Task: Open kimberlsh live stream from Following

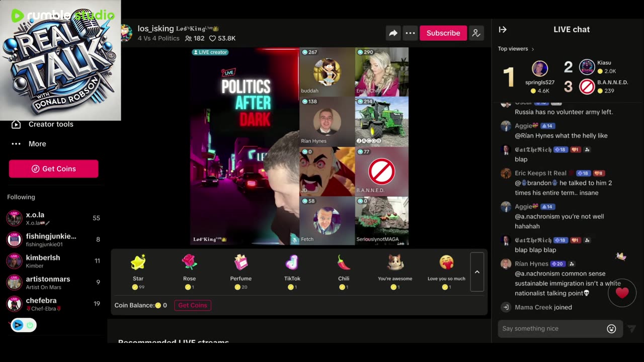Action: click(53, 261)
